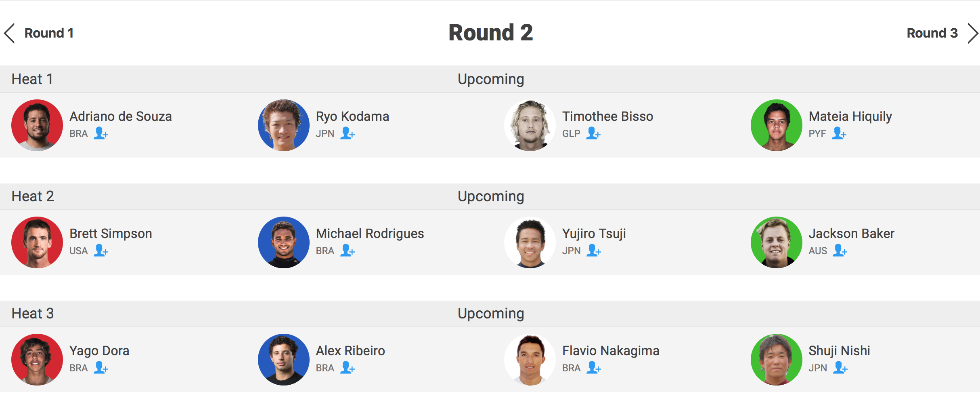This screenshot has height=396, width=980.
Task: Follow Shuji Nishi with the add-user icon
Action: pyautogui.click(x=840, y=368)
